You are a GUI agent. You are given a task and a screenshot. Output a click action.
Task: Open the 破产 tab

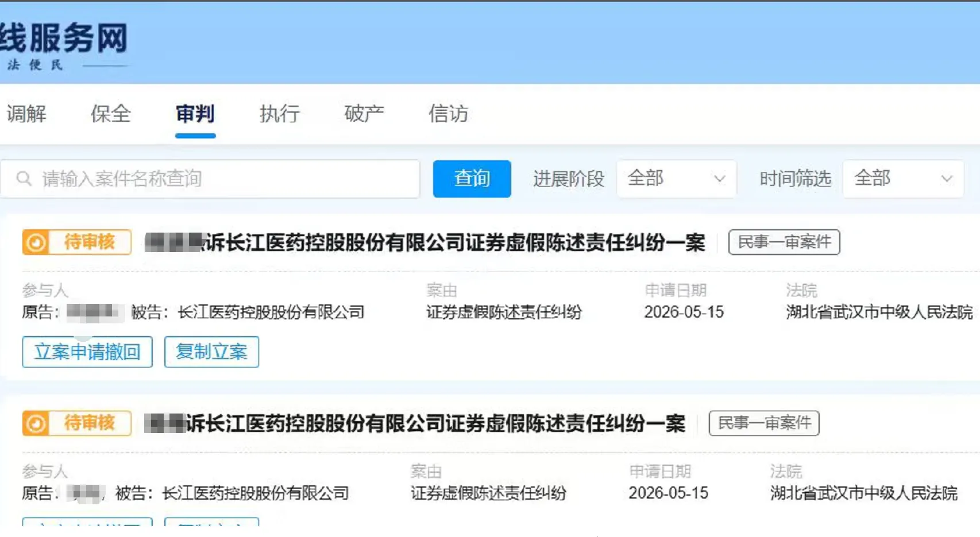364,114
